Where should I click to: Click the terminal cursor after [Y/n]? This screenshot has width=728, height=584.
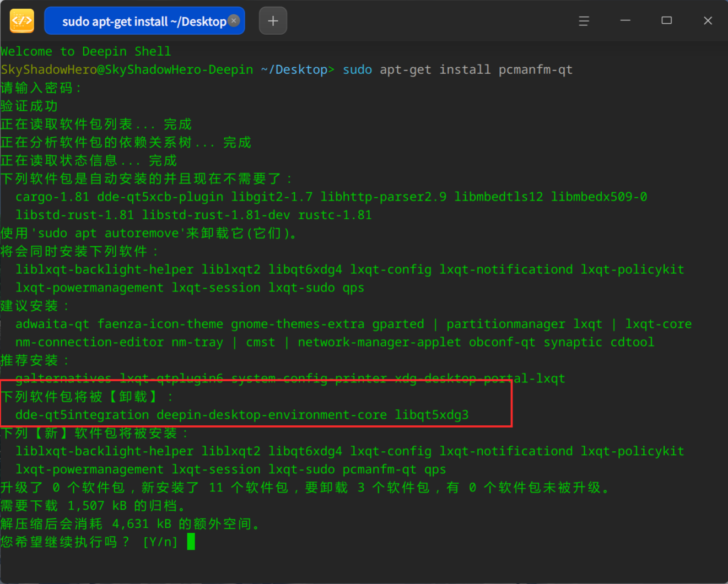tap(191, 542)
